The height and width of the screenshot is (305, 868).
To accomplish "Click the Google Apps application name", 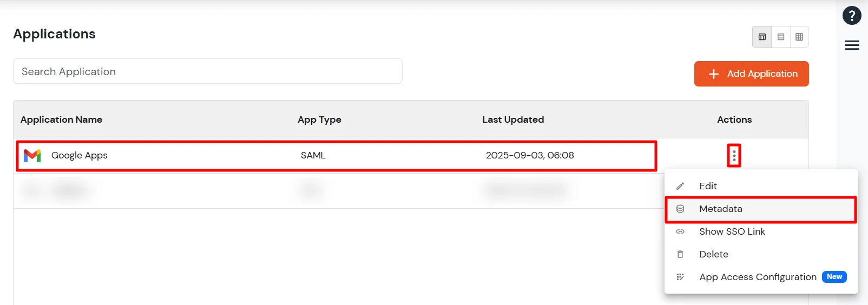I will (80, 156).
